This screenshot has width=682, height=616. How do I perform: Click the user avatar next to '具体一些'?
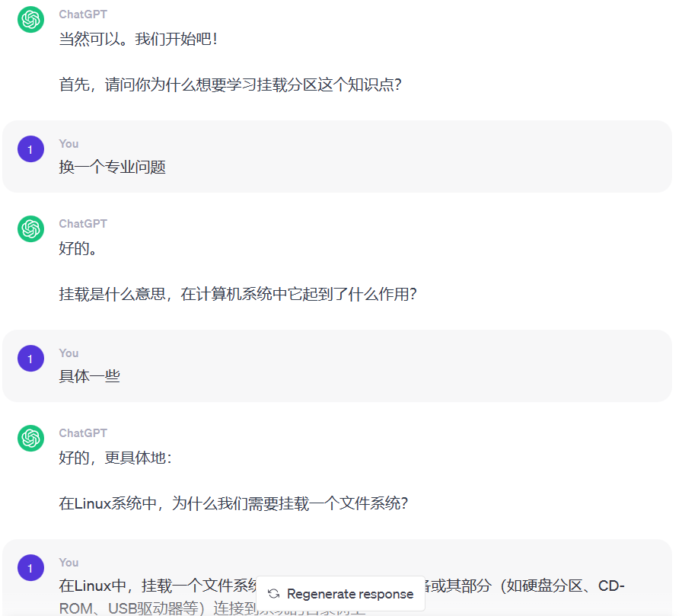coord(30,358)
